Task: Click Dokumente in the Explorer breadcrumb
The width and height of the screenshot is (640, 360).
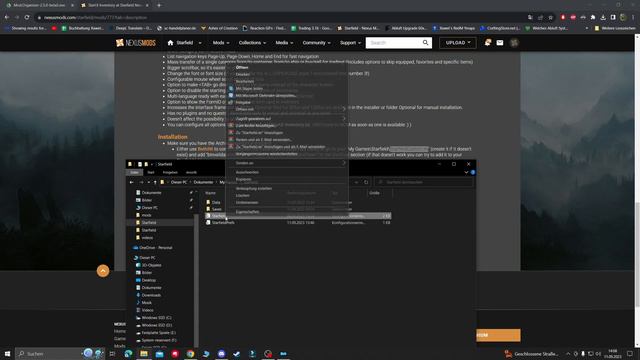Action: [203, 182]
